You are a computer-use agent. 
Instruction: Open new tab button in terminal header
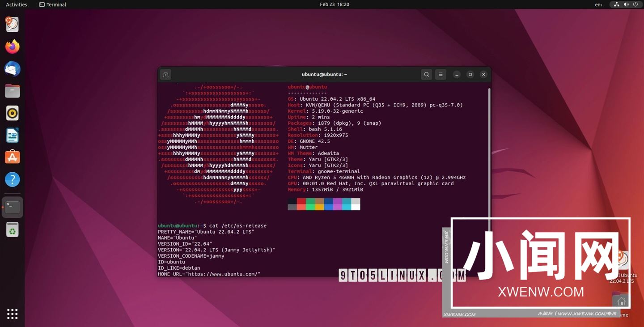tap(166, 75)
